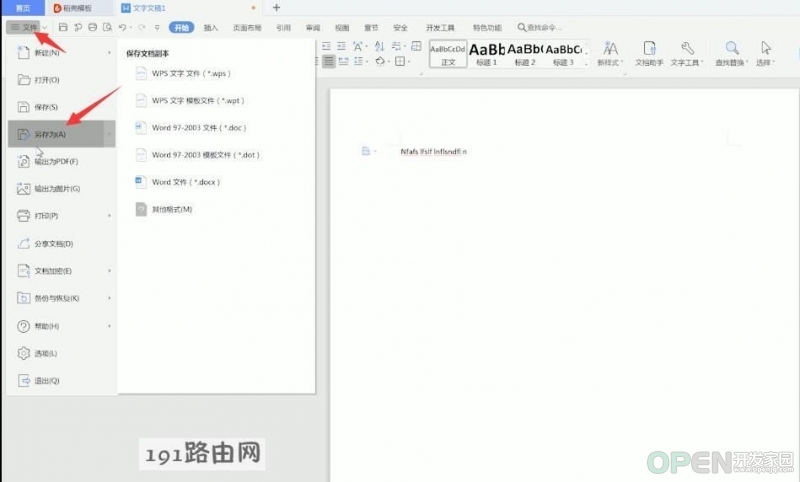Open the 页面布局 ribbon tab
This screenshot has width=800, height=482.
pos(247,28)
